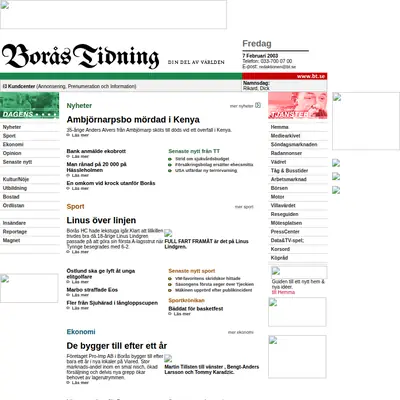Open Reseguiden link
Image resolution: width=400 pixels, height=400 pixels.
[284, 214]
